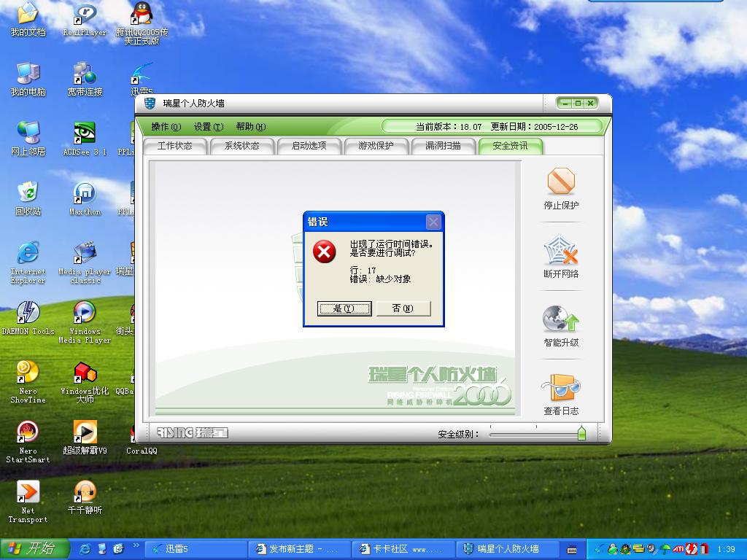The width and height of the screenshot is (747, 560).
Task: Open the 操作 menu
Action: (166, 127)
